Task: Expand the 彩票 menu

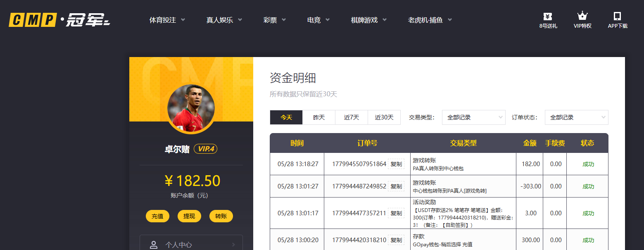Action: tap(275, 20)
